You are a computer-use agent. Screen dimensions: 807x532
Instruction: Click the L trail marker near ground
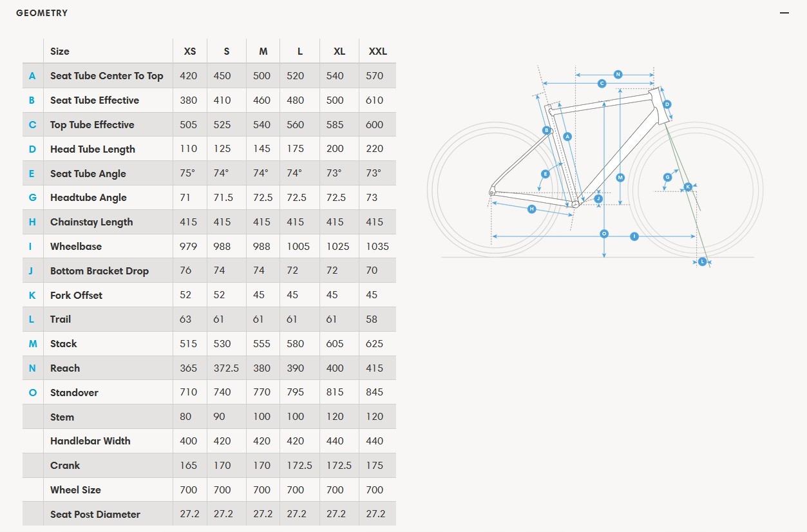[702, 261]
